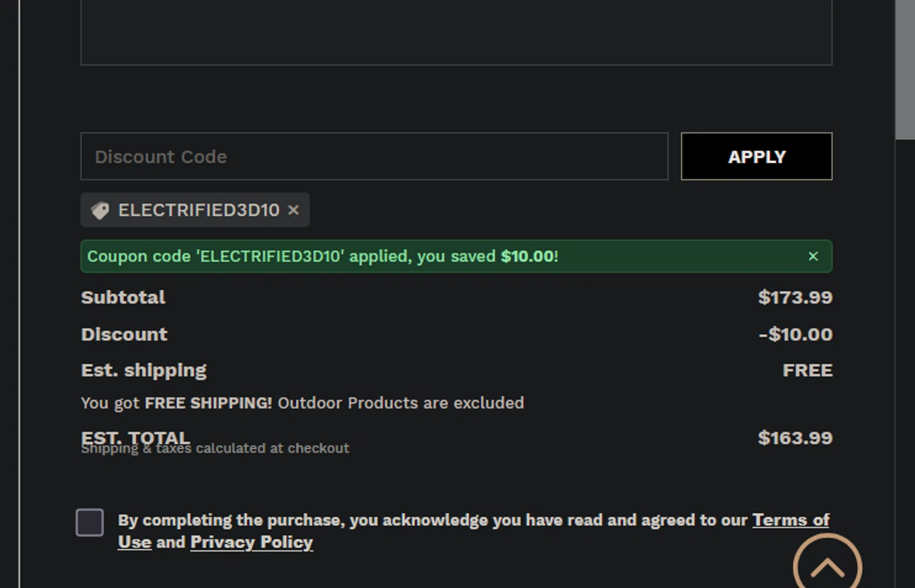Check the terms agreement checkbox
Viewport: 915px width, 588px height.
point(90,523)
